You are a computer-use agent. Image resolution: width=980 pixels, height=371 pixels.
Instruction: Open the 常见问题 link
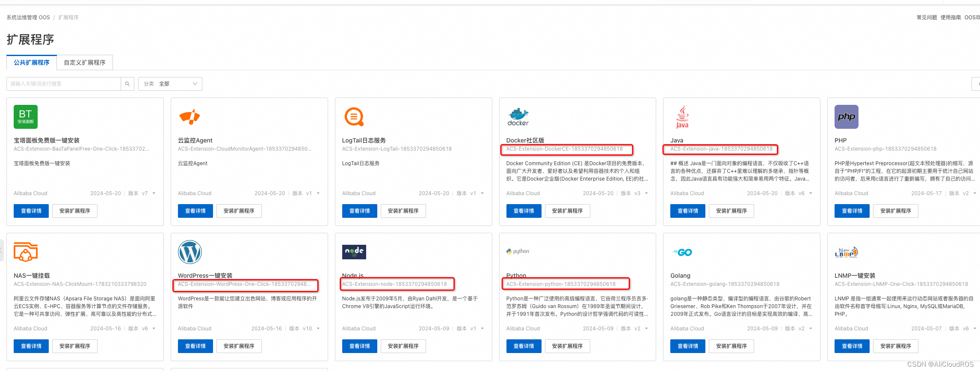927,18
